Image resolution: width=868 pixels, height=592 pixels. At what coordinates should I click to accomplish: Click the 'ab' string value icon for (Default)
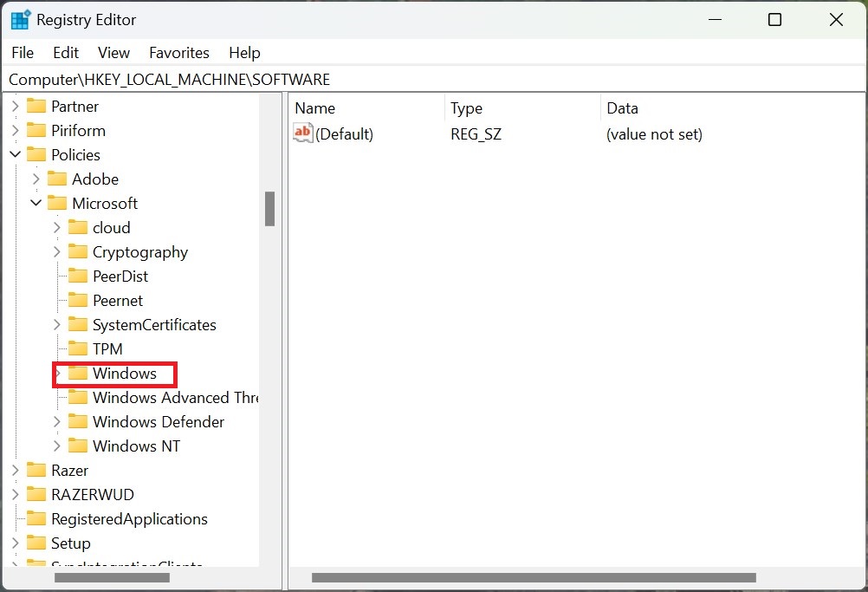coord(303,133)
